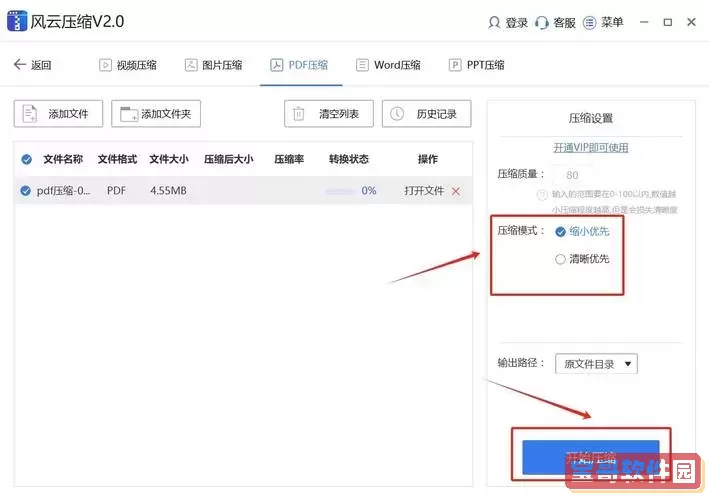This screenshot has width=709, height=500.
Task: Click the 文件格式 column header
Action: pyautogui.click(x=117, y=159)
